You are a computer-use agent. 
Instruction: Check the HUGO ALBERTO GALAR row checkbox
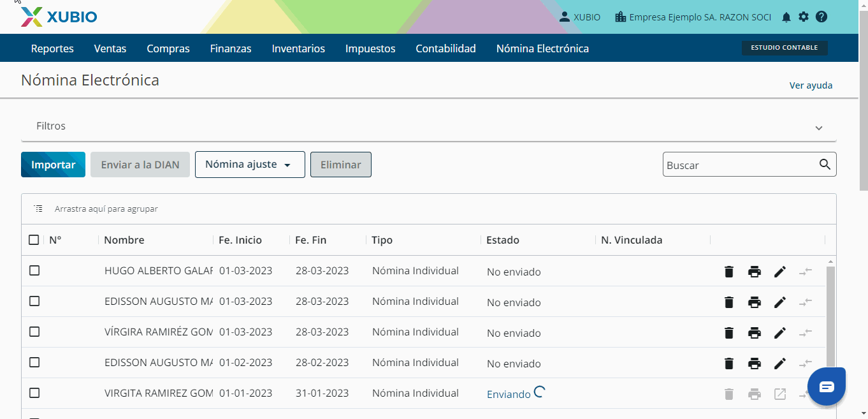[x=34, y=270]
